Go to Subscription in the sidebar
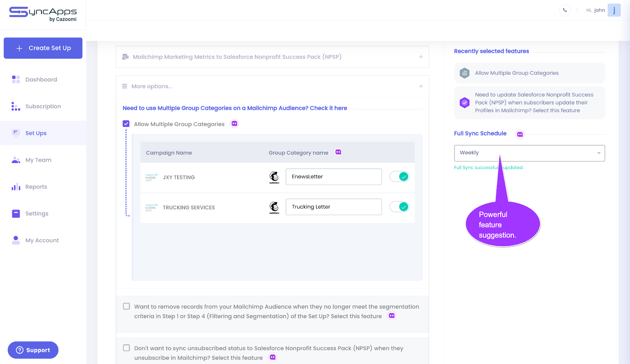The height and width of the screenshot is (364, 630). [x=43, y=106]
